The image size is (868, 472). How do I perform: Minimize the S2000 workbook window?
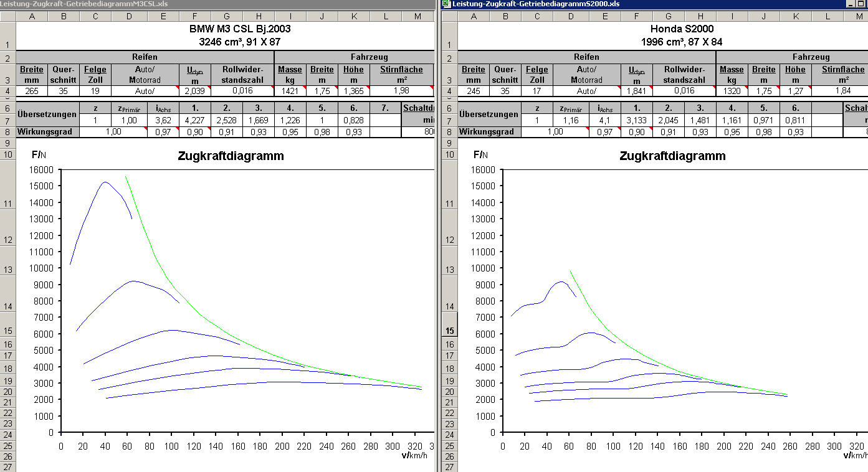coord(851,4)
